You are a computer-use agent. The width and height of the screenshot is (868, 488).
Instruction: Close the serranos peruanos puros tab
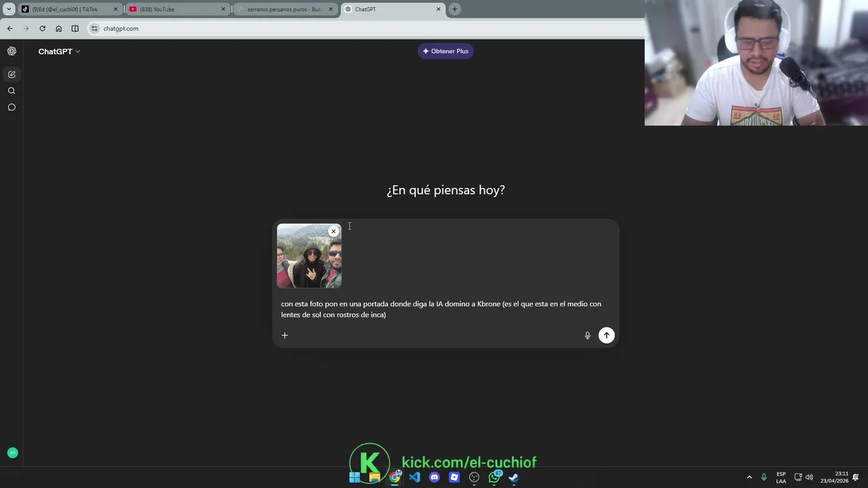tap(331, 9)
